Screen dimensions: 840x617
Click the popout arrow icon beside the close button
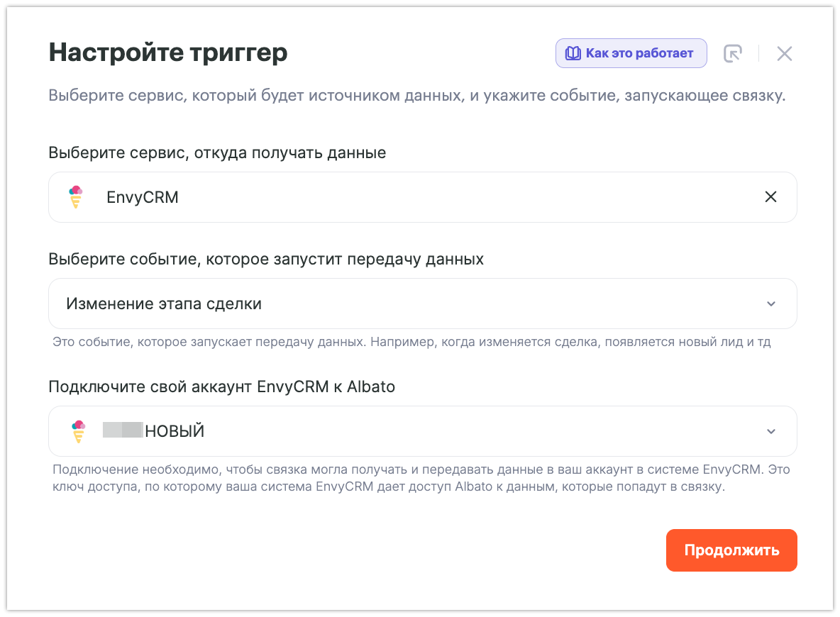coord(732,54)
